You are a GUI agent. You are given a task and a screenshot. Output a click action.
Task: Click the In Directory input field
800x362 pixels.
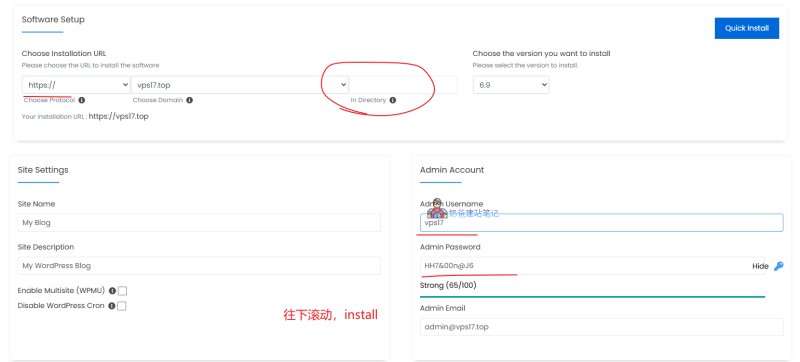(x=404, y=85)
